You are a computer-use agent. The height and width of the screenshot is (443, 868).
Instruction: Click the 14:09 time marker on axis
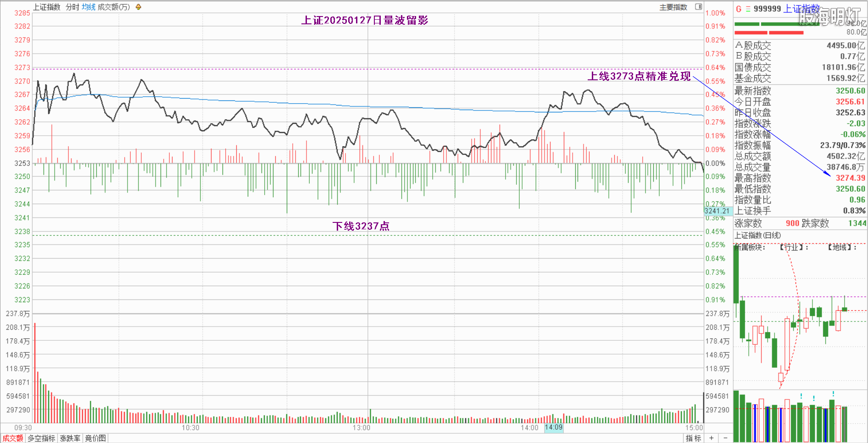pos(554,427)
